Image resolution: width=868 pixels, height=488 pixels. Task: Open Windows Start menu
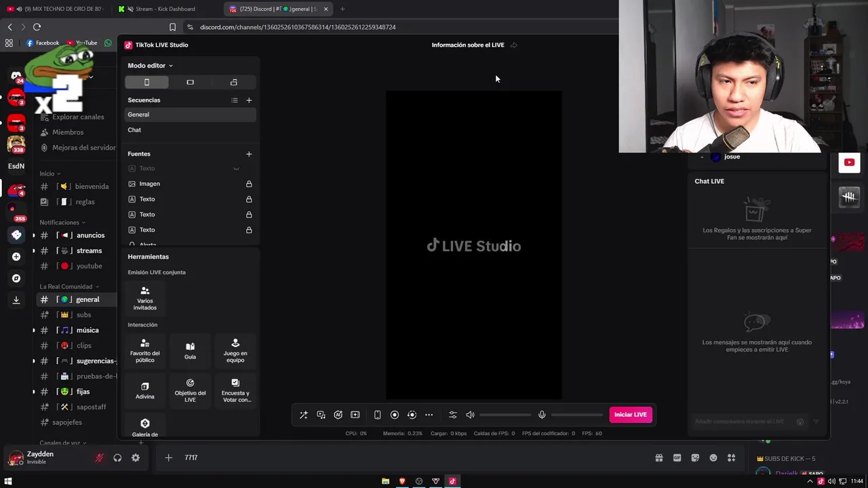8,481
